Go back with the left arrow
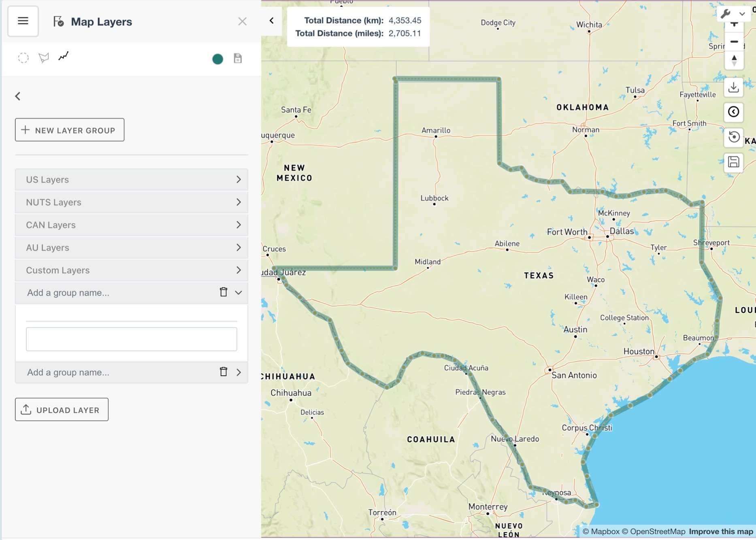Image resolution: width=756 pixels, height=540 pixels. point(18,96)
